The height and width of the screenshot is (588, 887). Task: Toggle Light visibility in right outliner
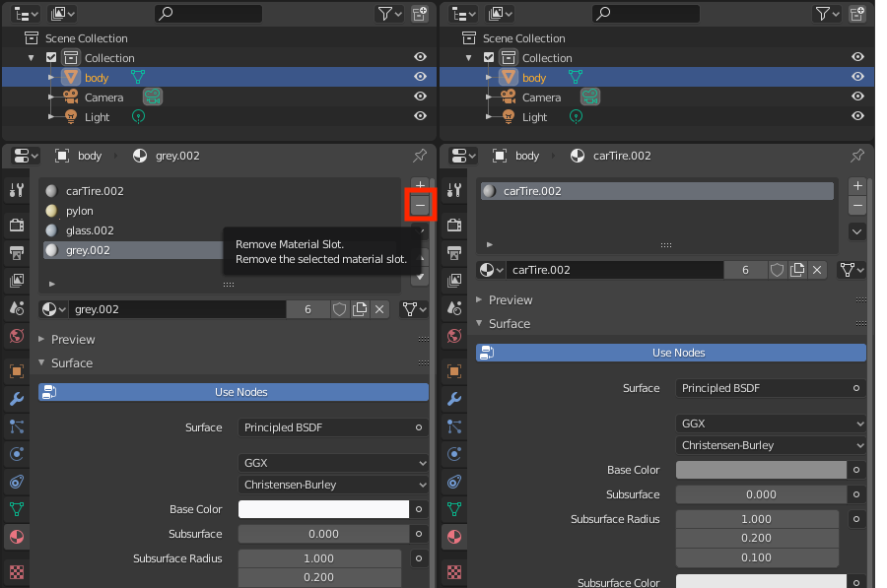[x=858, y=116]
